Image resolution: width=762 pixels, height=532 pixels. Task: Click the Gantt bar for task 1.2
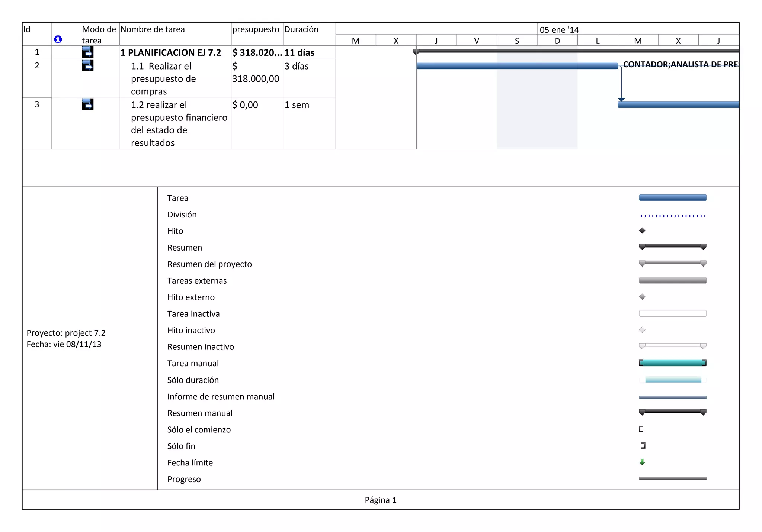click(x=678, y=105)
